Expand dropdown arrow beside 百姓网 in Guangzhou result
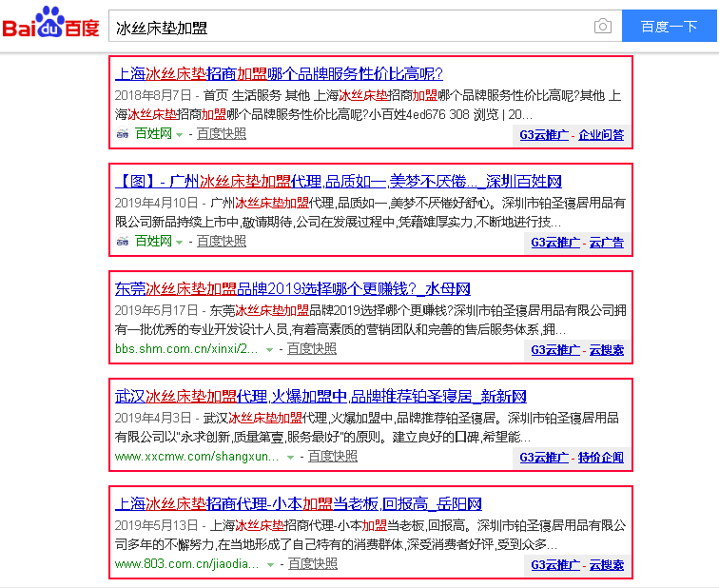Image resolution: width=719 pixels, height=588 pixels. [180, 243]
